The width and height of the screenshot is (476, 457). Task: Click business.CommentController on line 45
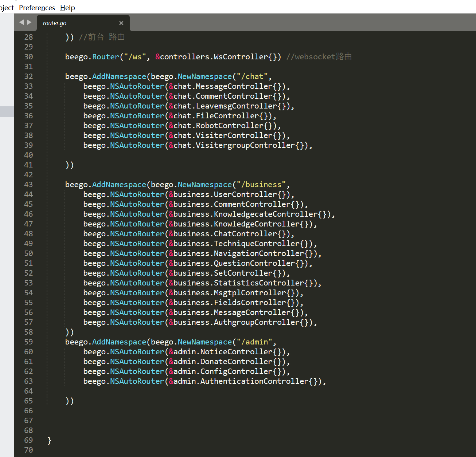tap(232, 204)
